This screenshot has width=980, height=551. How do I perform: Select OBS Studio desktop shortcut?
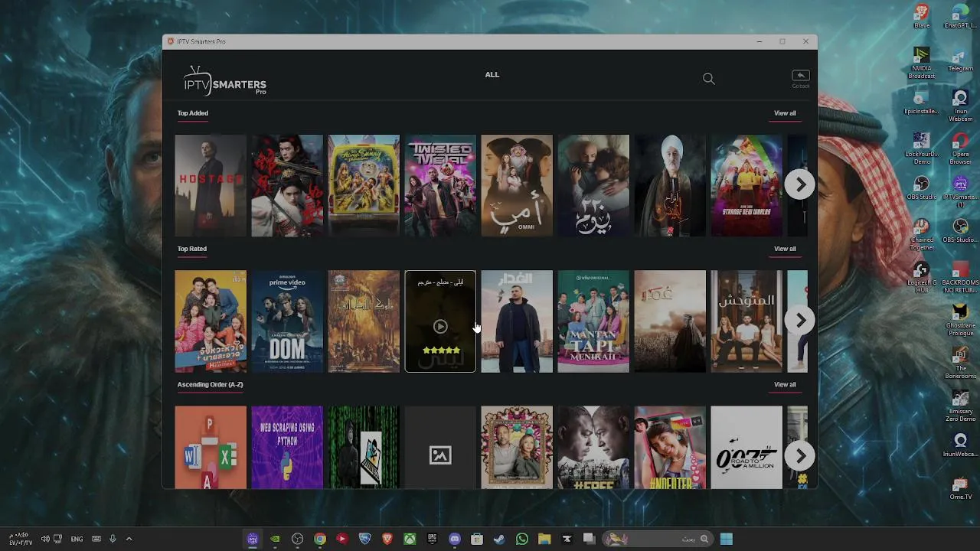click(x=922, y=188)
